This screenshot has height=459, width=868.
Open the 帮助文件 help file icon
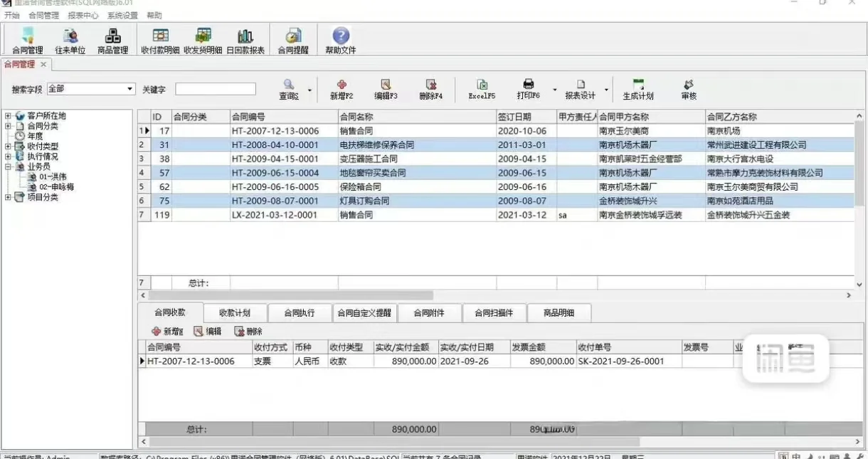click(339, 41)
